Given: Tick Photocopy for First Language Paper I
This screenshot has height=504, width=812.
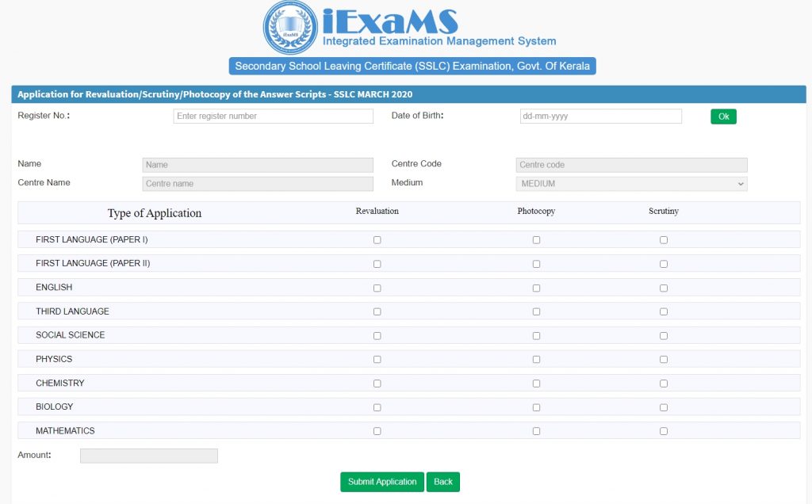Looking at the screenshot, I should click(x=537, y=240).
